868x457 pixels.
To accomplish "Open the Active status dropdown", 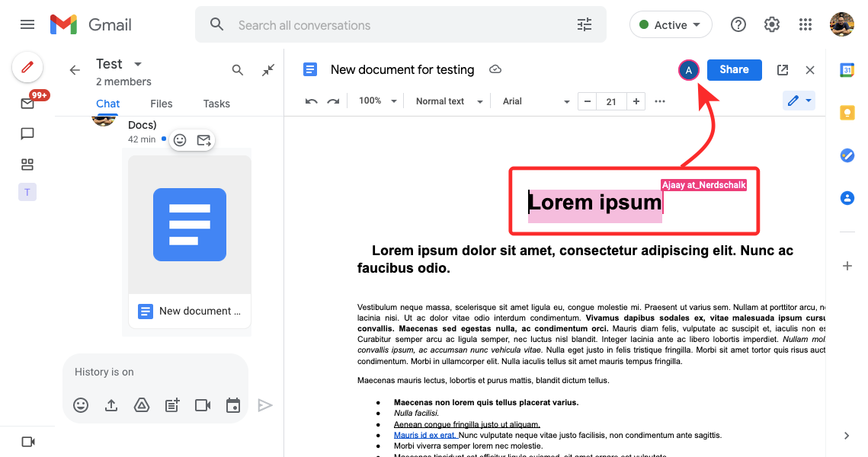I will click(x=671, y=25).
